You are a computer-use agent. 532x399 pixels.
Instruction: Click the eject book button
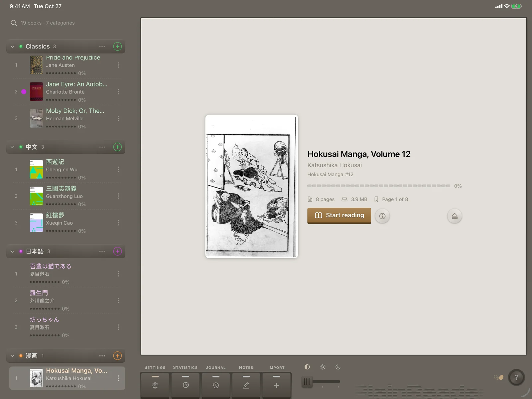pyautogui.click(x=455, y=216)
